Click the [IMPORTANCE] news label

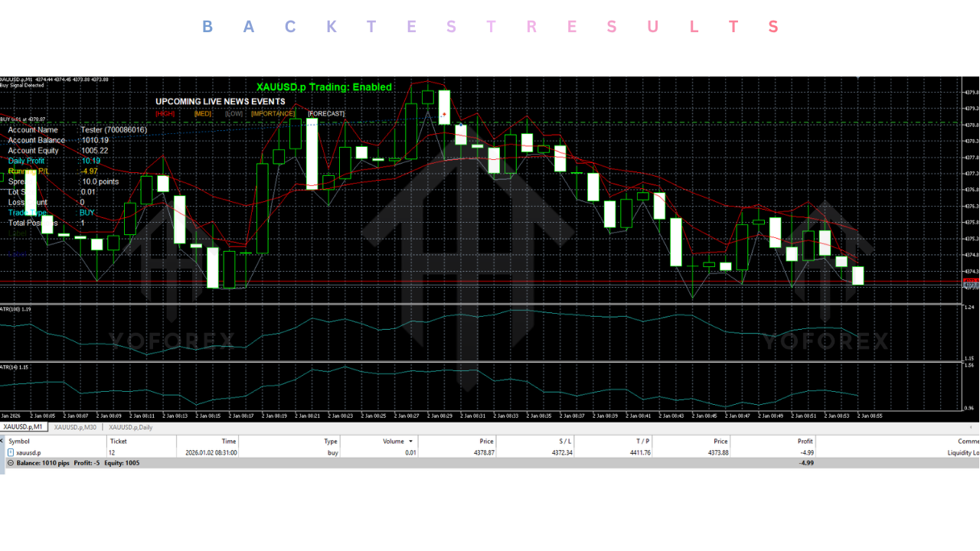coord(273,114)
